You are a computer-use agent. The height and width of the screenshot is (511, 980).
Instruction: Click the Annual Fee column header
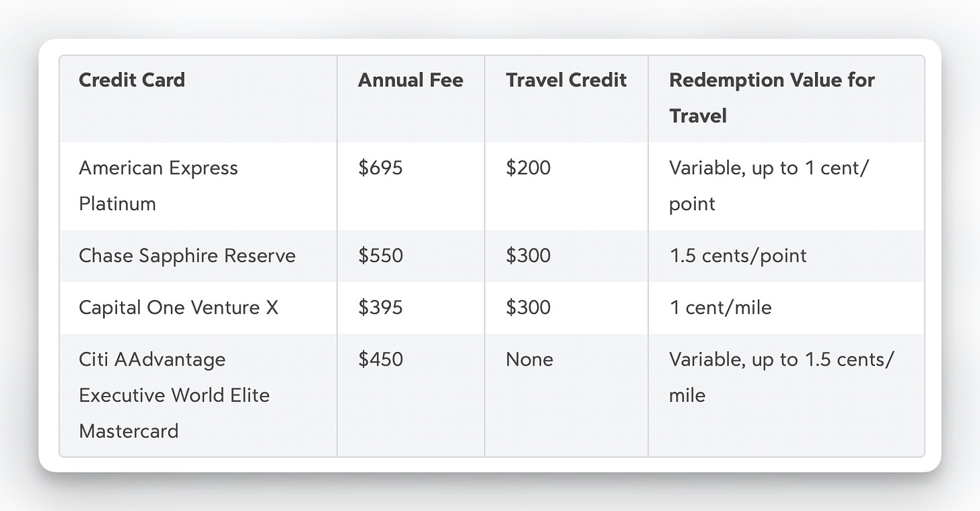click(411, 80)
